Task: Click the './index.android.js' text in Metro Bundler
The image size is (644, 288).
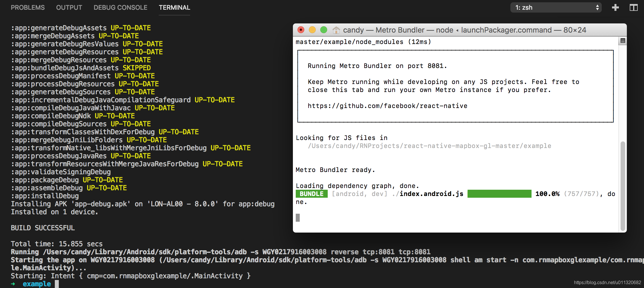Action: click(428, 194)
